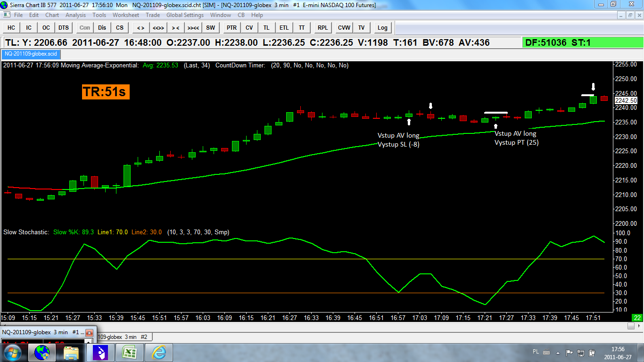
Task: Open the Help menu
Action: coord(257,15)
